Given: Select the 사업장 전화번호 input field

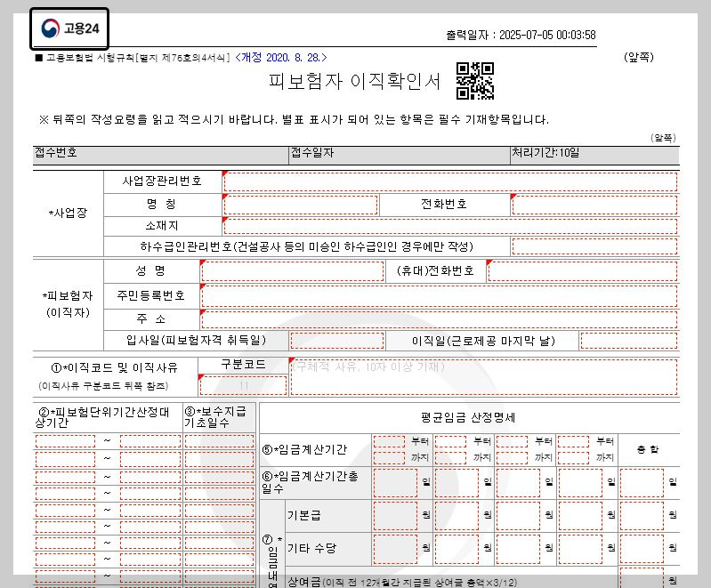Looking at the screenshot, I should pyautogui.click(x=594, y=205).
